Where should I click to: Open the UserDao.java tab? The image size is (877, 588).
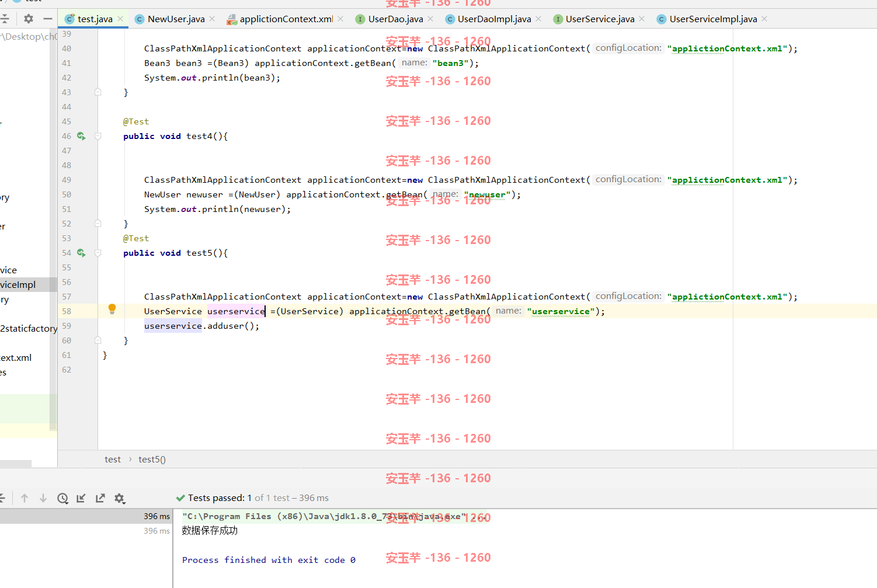[396, 19]
